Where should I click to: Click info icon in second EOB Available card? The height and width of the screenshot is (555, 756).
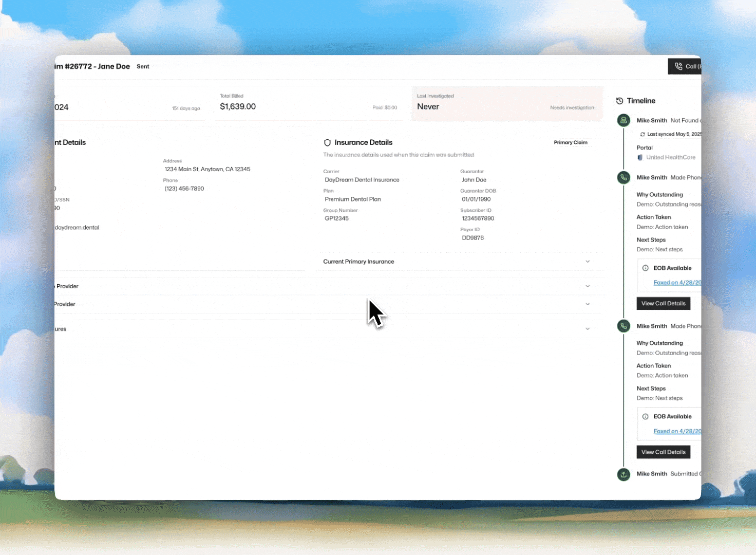(x=646, y=417)
